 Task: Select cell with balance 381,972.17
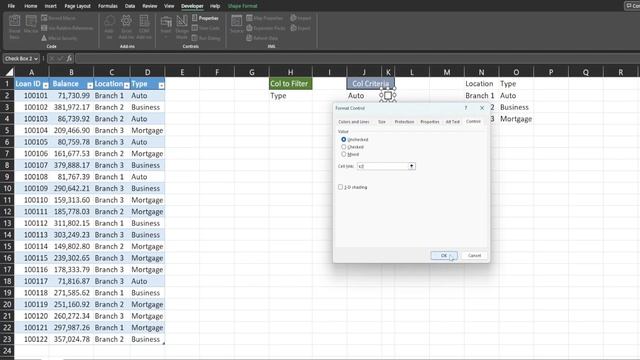click(x=71, y=107)
